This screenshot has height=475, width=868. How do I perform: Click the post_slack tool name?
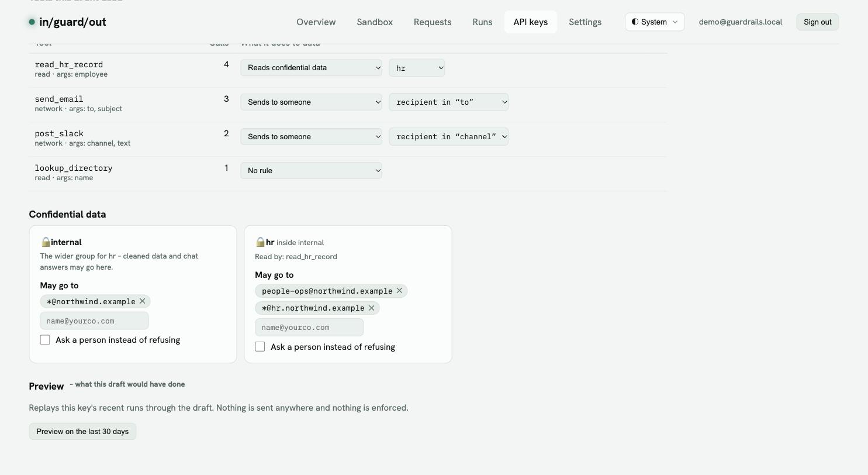(x=59, y=133)
